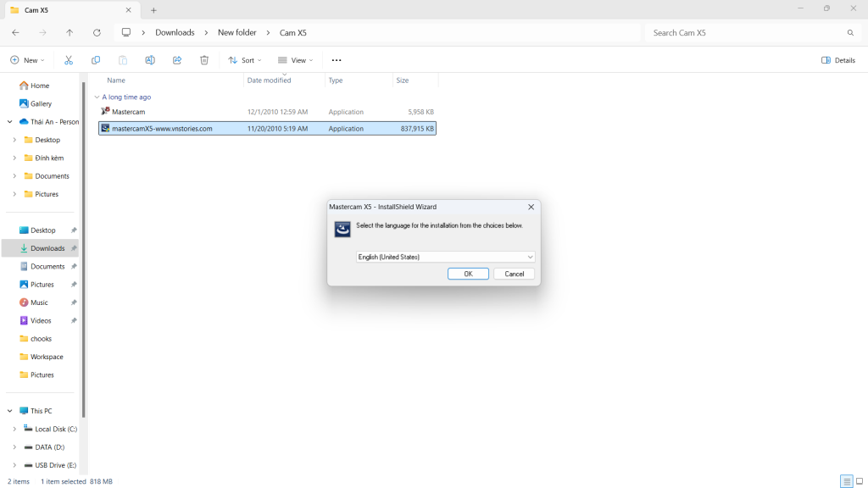This screenshot has width=868, height=488.
Task: Click the pin icon beside Music
Action: (x=74, y=302)
